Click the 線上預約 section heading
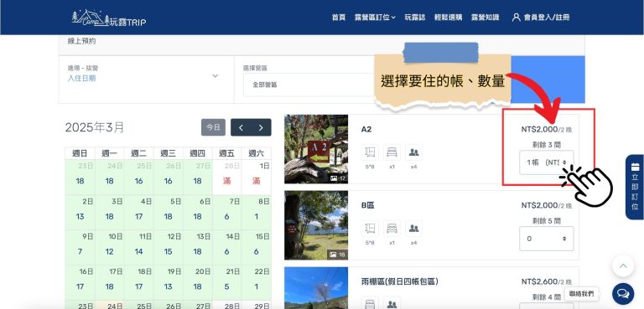The height and width of the screenshot is (309, 644). (x=81, y=41)
